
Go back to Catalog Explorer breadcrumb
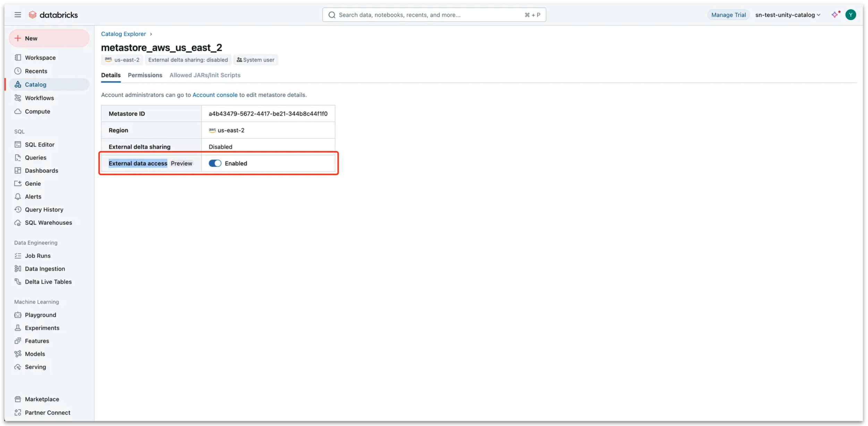tap(123, 34)
